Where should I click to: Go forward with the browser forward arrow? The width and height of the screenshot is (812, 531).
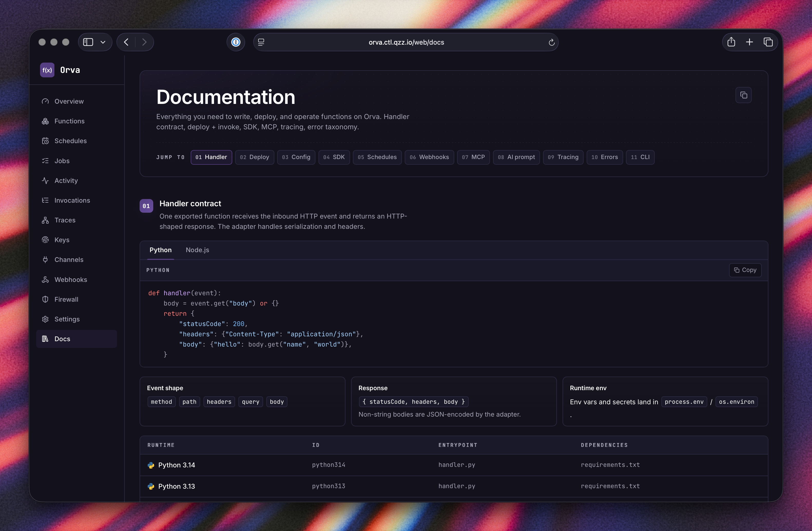pos(144,42)
